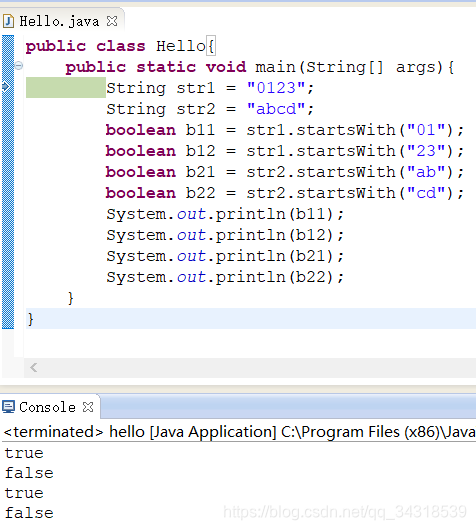This screenshot has height=530, width=476.
Task: Close the Hello.java tab
Action: (x=112, y=21)
